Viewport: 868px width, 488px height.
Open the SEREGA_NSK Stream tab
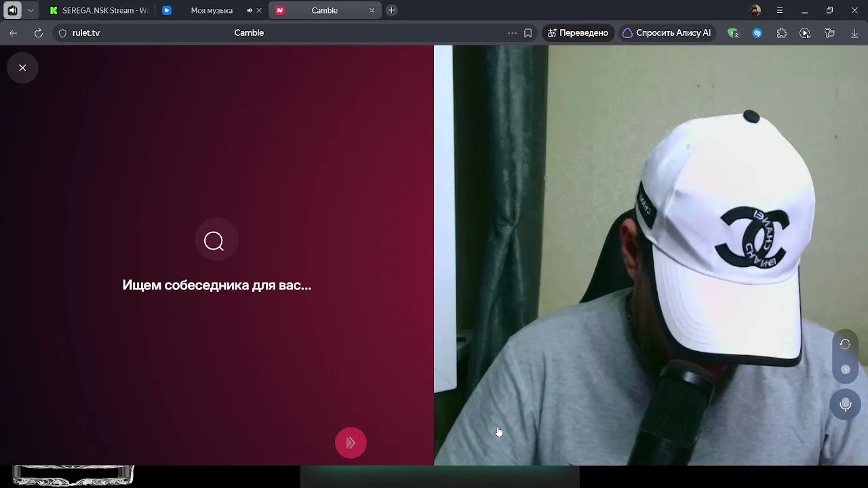[99, 10]
